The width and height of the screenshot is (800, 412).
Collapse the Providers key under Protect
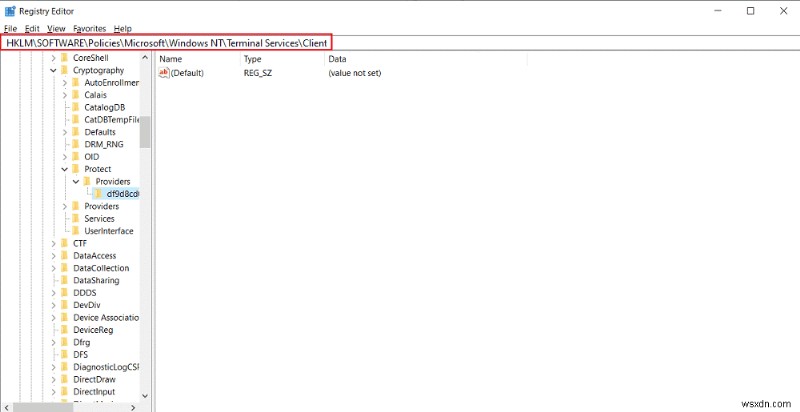coord(76,182)
